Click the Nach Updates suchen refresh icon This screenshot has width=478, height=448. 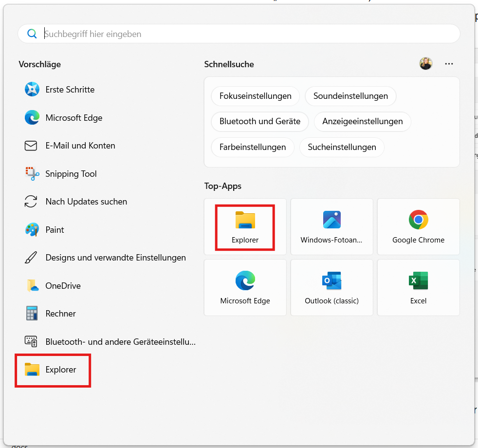point(31,202)
